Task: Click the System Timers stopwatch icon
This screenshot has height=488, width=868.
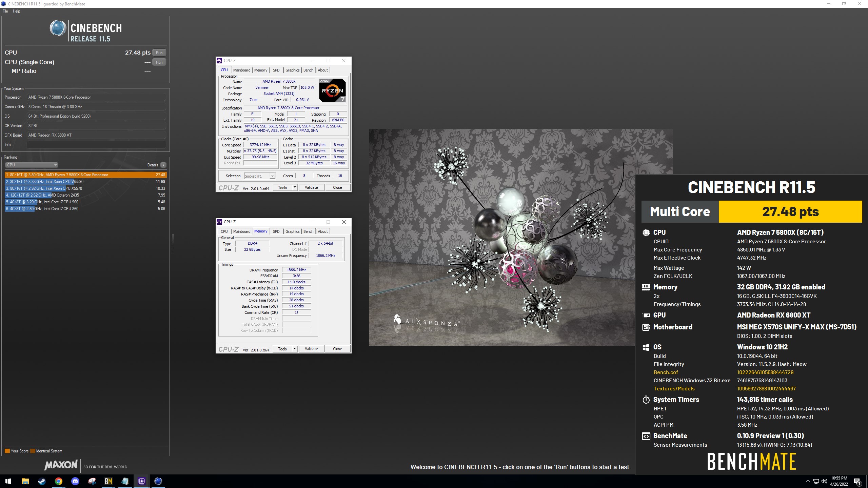Action: tap(646, 400)
